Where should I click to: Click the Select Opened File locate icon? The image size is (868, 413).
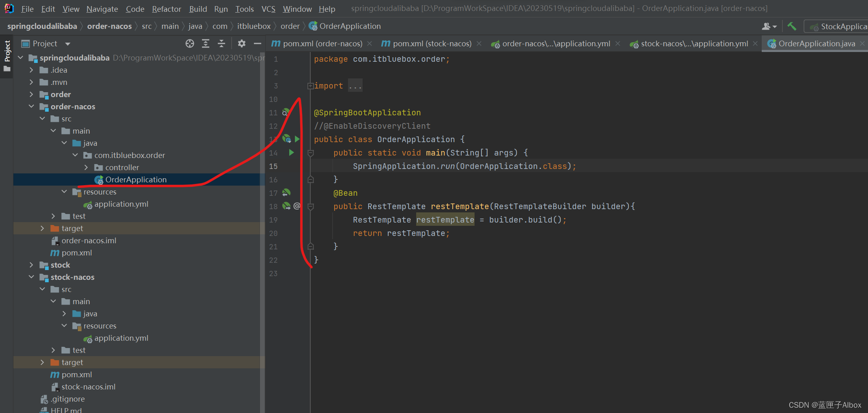[190, 43]
